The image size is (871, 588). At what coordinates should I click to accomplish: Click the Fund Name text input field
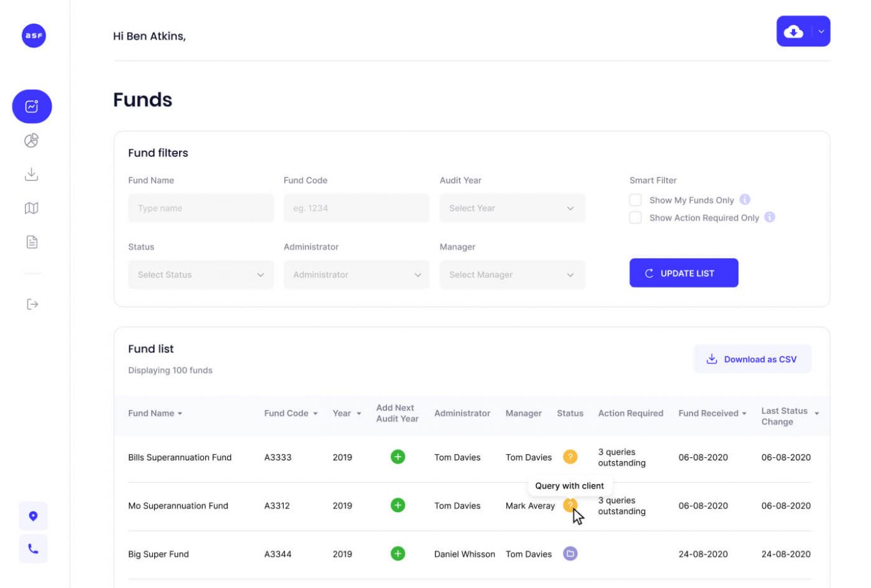point(201,208)
